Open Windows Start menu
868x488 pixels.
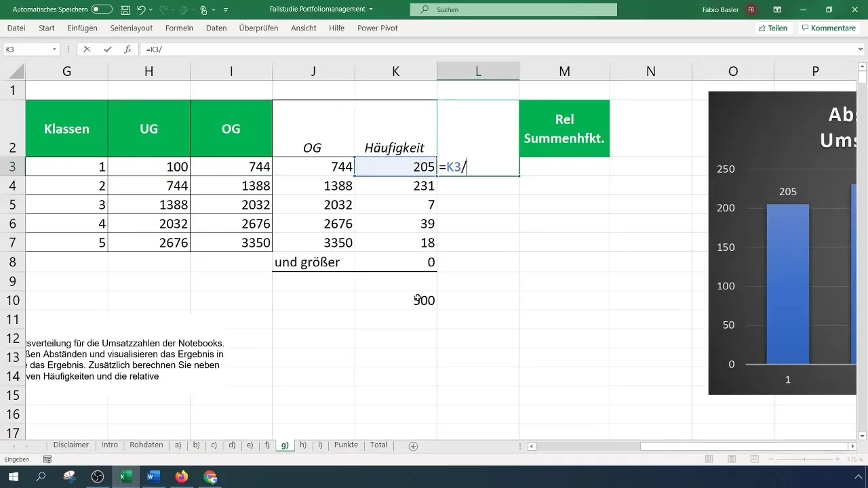pyautogui.click(x=14, y=476)
